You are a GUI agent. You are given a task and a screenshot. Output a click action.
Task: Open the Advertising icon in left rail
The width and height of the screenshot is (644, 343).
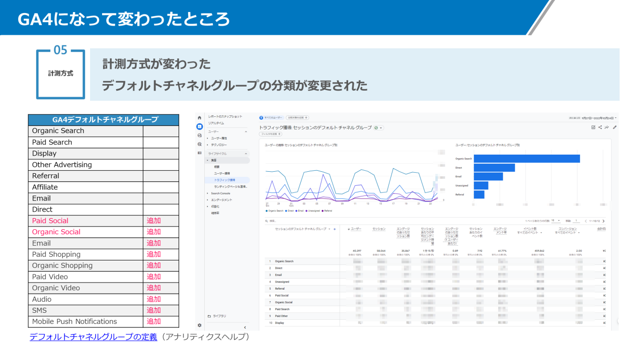(200, 144)
